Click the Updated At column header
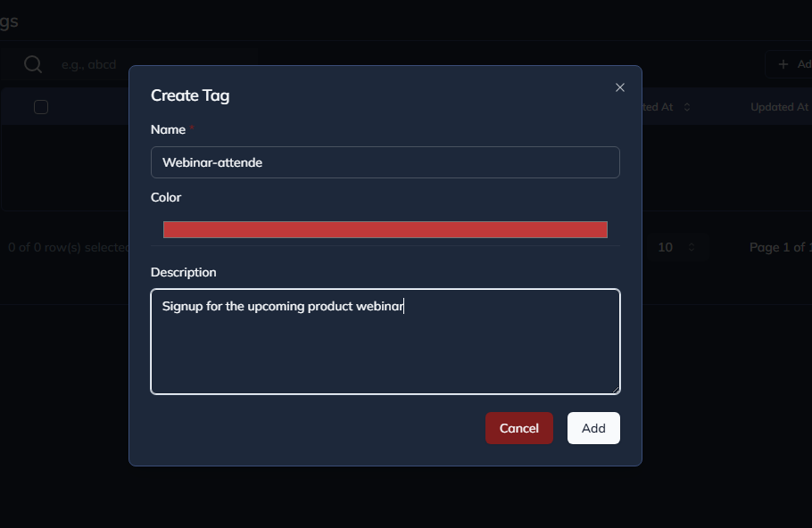This screenshot has height=528, width=812. (x=777, y=106)
